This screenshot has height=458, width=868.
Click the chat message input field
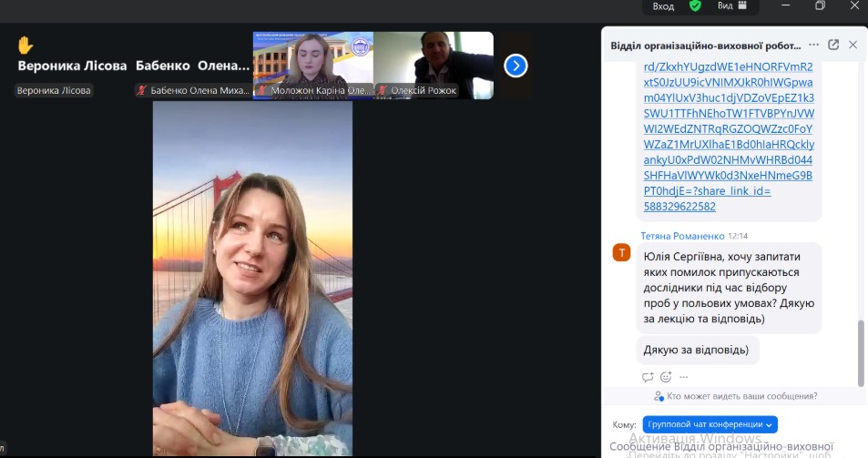(x=729, y=446)
